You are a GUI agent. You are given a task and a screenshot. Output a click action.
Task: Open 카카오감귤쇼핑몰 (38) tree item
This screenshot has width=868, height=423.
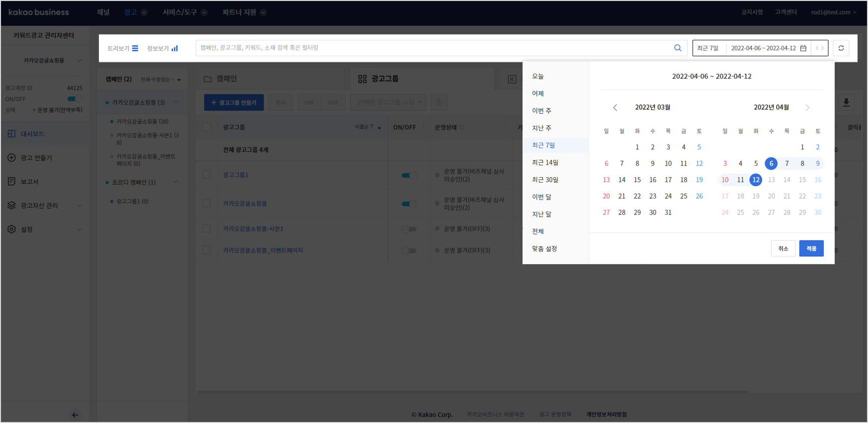[x=142, y=121]
